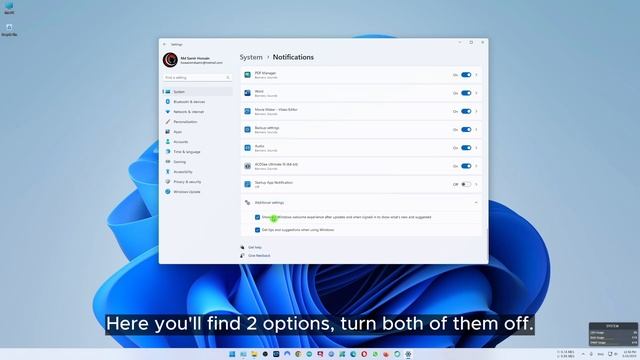This screenshot has height=360, width=640.
Task: Click the Movie Maker - Video Editor icon
Action: click(x=247, y=111)
